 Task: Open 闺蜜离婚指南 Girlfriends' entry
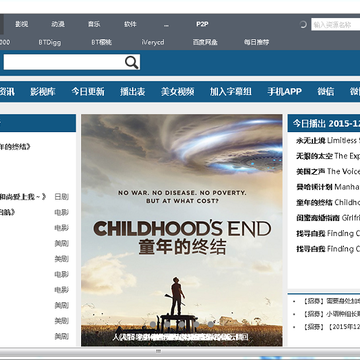coord(328,218)
